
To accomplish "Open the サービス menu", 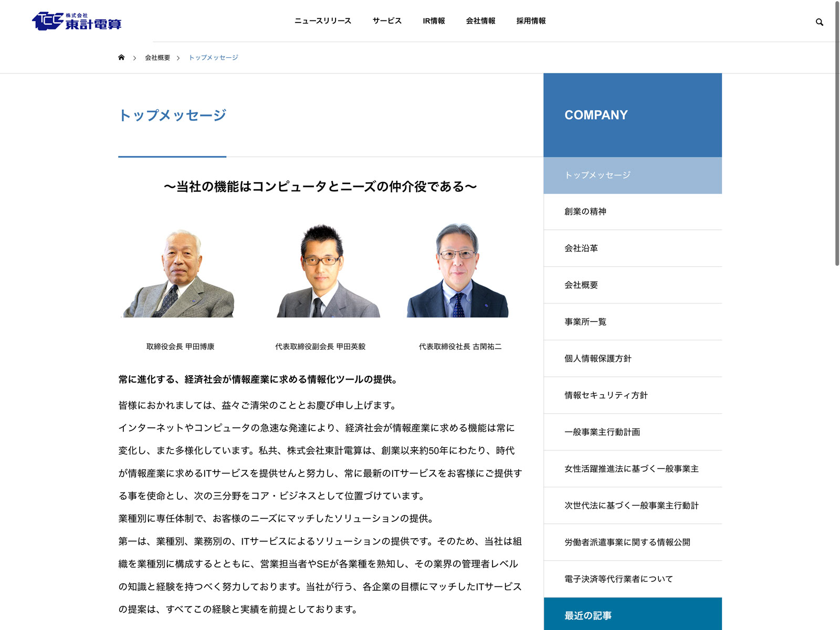I will [387, 21].
